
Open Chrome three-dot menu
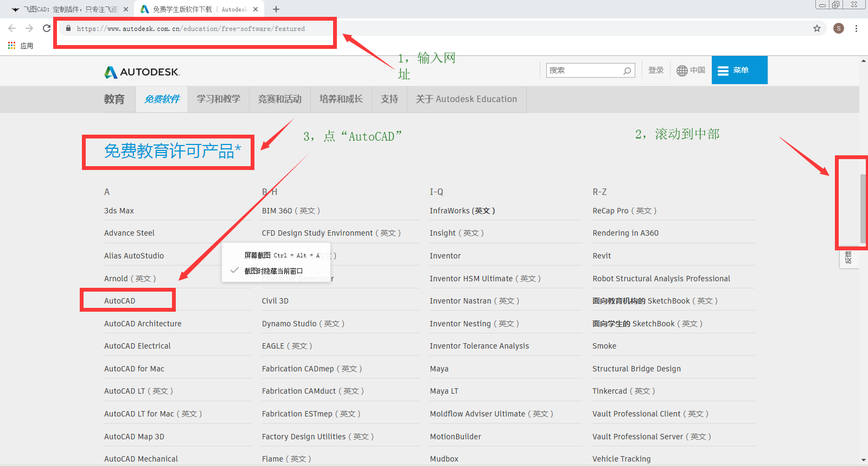[856, 28]
